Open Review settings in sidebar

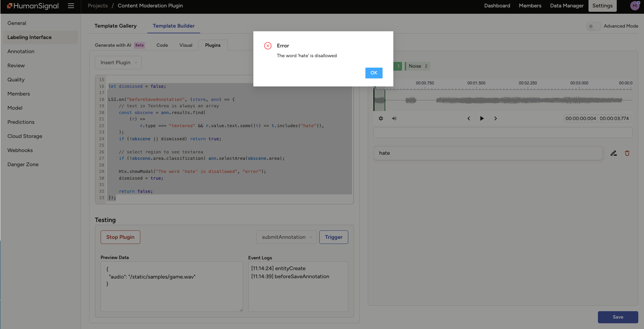coord(40,66)
